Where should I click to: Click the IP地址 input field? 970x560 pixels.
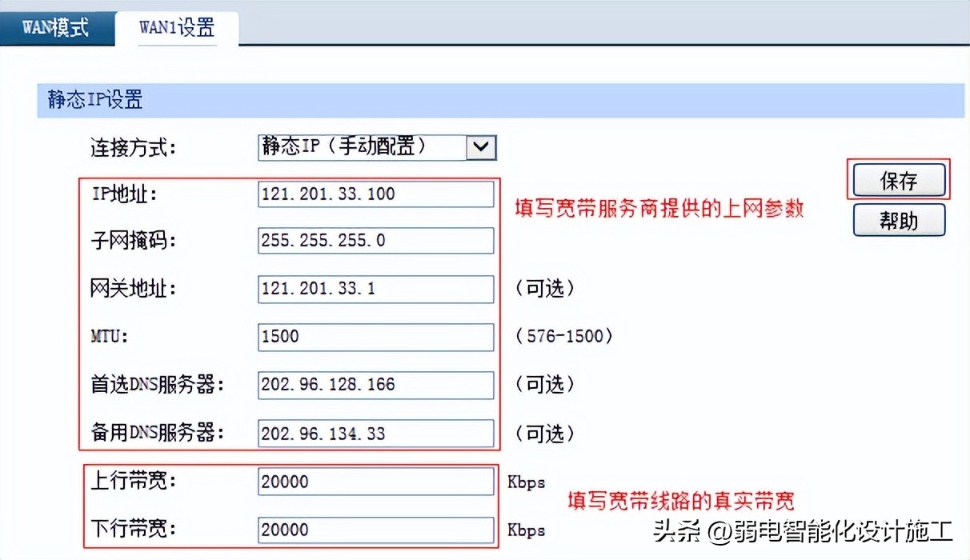coord(375,194)
